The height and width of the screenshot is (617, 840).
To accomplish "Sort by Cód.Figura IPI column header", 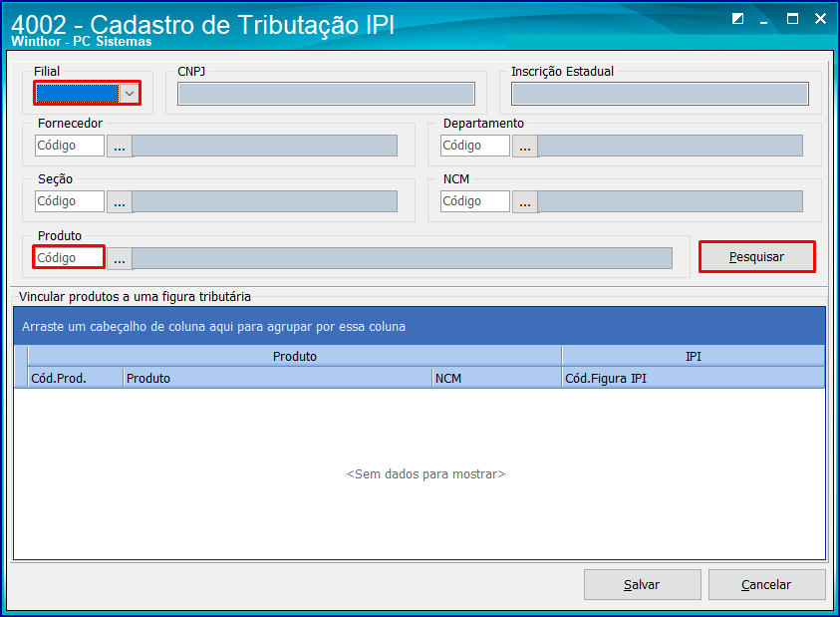I will (694, 378).
